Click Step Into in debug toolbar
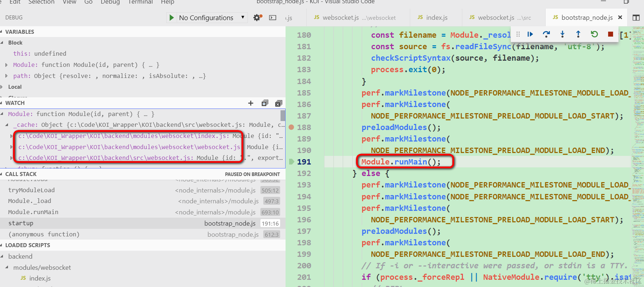This screenshot has height=287, width=644. tap(562, 34)
